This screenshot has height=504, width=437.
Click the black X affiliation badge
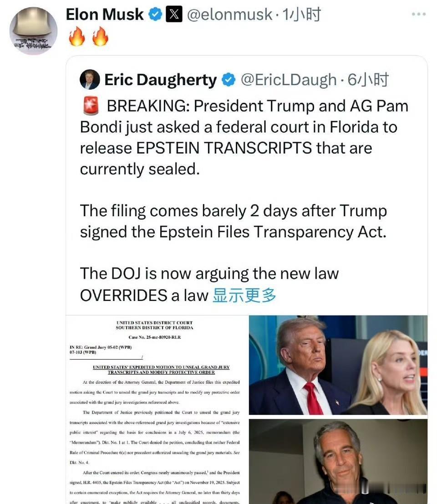174,15
